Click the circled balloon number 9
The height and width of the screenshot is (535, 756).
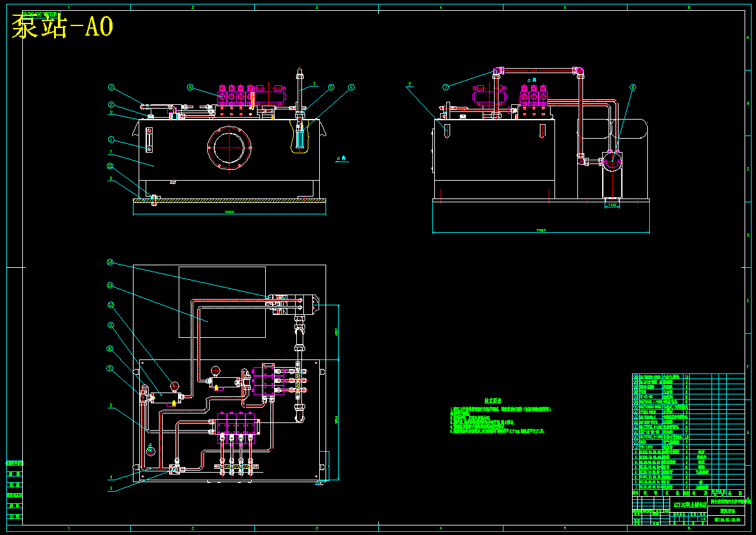[x=111, y=368]
